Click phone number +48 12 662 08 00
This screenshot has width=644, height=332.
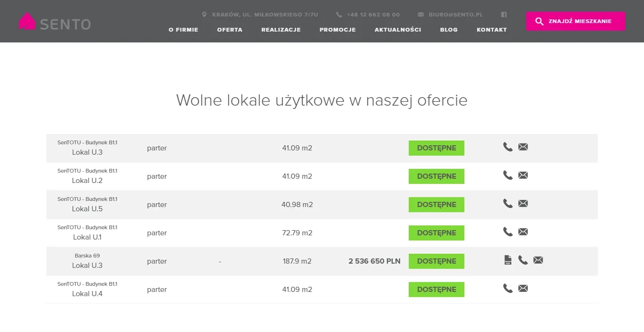pyautogui.click(x=373, y=15)
